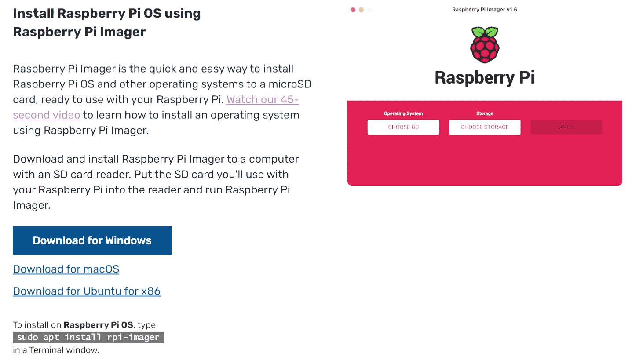Click the sudo apt install rpi-imager command

point(88,338)
